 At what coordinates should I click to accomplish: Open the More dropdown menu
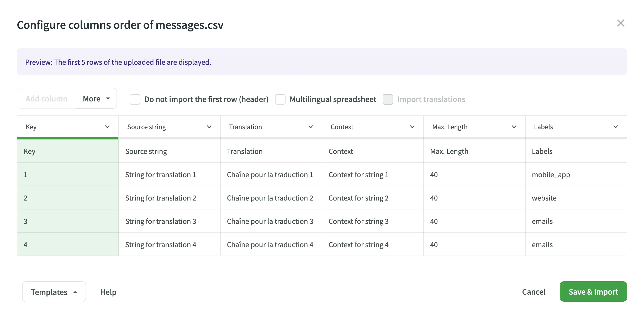(x=96, y=99)
